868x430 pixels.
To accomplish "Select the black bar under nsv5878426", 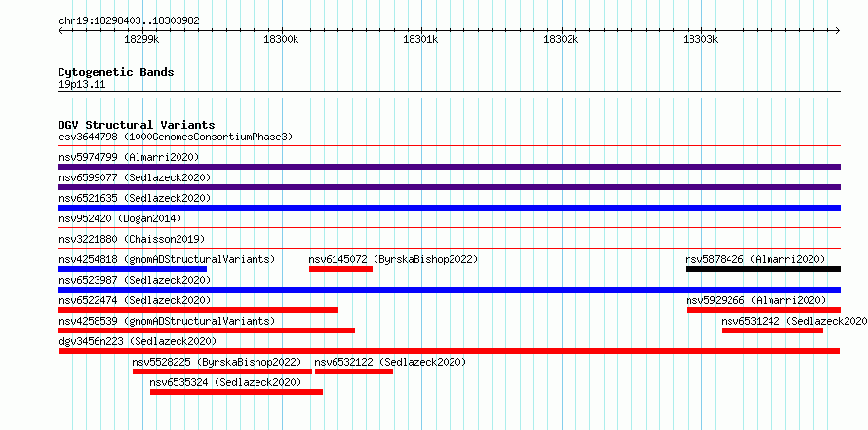I will (x=763, y=269).
